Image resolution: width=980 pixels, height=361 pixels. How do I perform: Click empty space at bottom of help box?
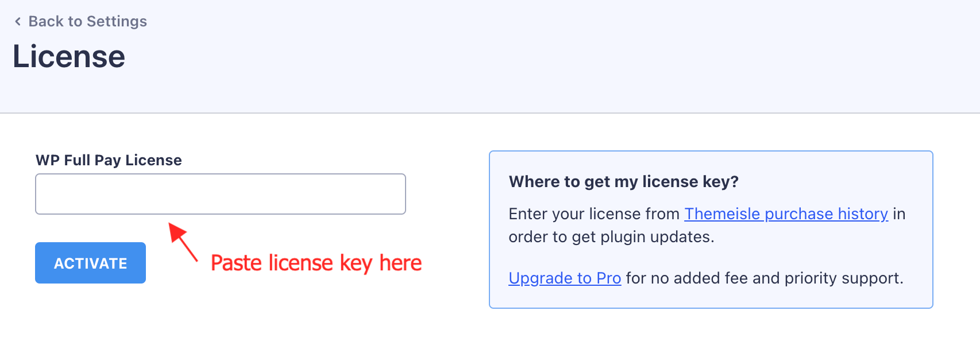click(x=711, y=298)
